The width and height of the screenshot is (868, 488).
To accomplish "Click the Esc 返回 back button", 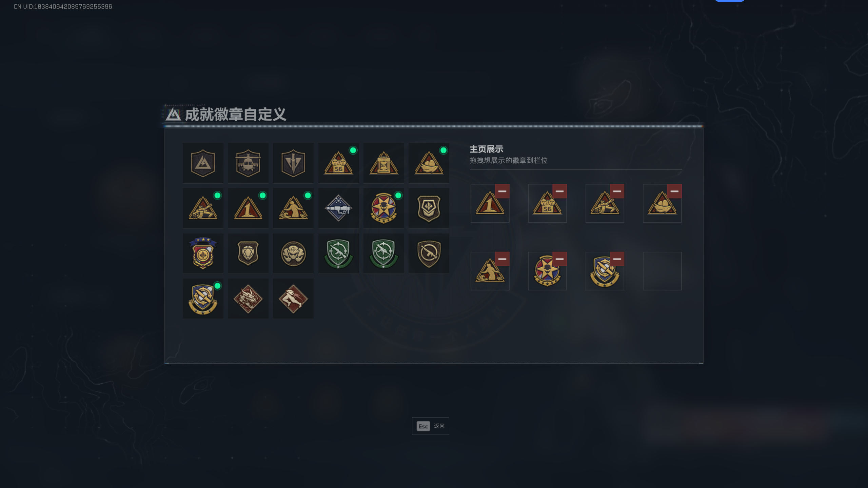I will (x=430, y=426).
